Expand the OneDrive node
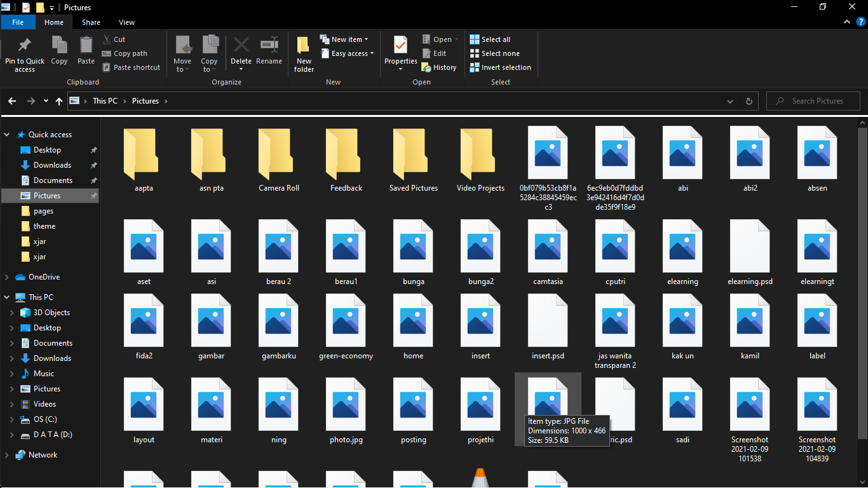Image resolution: width=868 pixels, height=488 pixels. pyautogui.click(x=8, y=277)
